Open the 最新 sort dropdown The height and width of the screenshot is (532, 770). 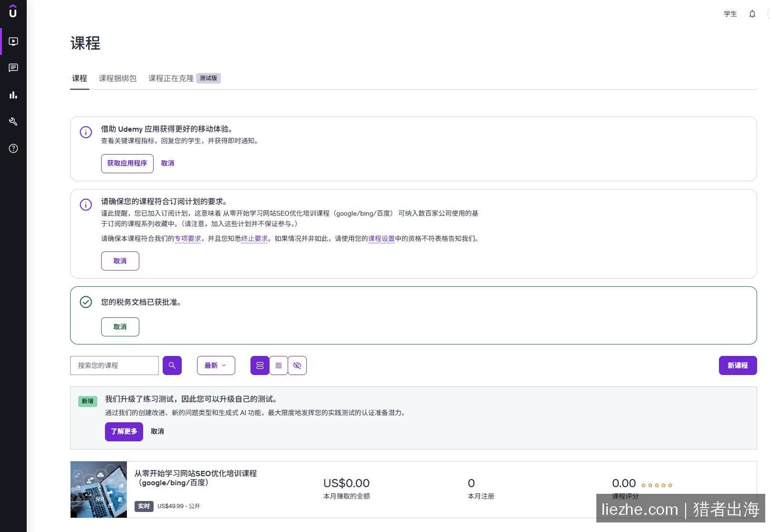[x=216, y=365]
